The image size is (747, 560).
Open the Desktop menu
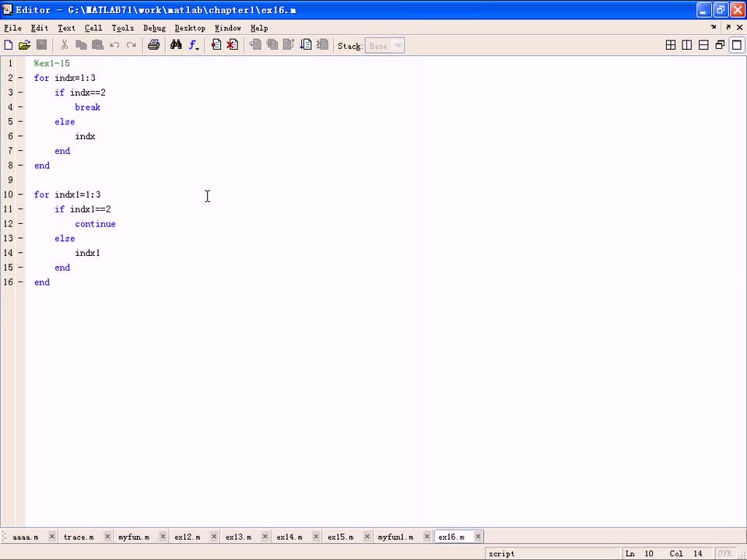(x=190, y=28)
